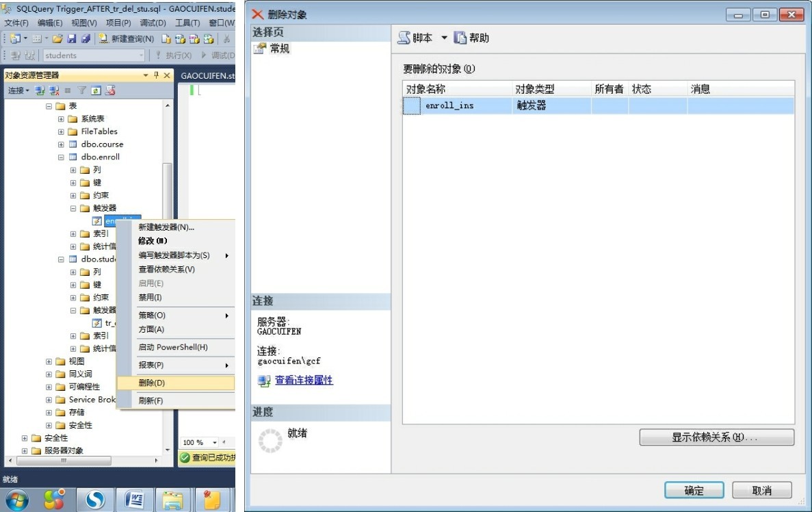This screenshot has width=812, height=512.
Task: Collapse the dbo.enroll table node
Action: [61, 157]
